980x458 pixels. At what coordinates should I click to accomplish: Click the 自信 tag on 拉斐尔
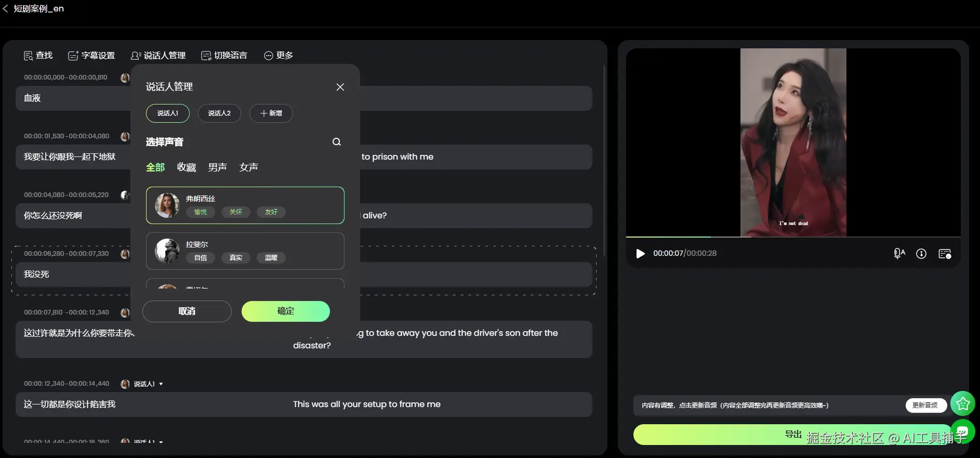pyautogui.click(x=201, y=258)
